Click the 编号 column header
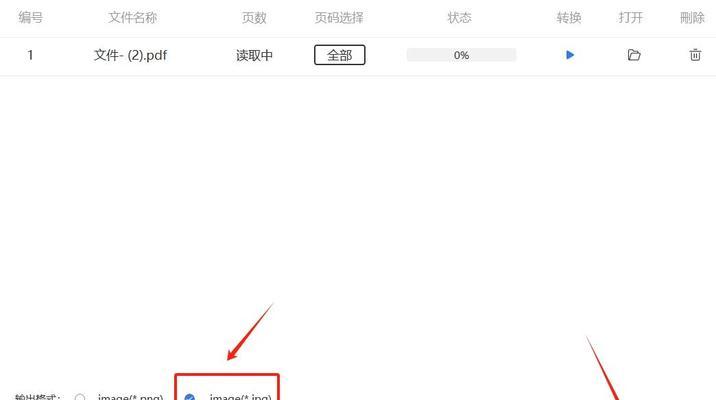This screenshot has height=400, width=716. point(31,18)
